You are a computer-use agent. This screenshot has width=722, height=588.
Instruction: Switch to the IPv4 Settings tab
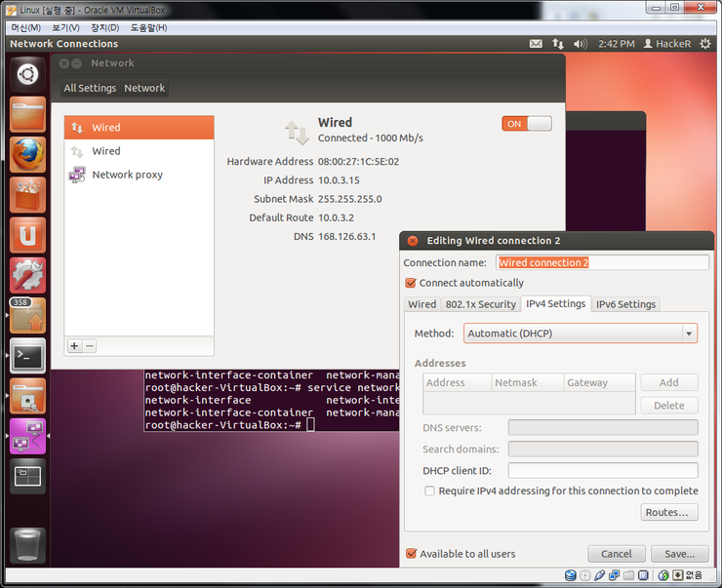tap(556, 303)
